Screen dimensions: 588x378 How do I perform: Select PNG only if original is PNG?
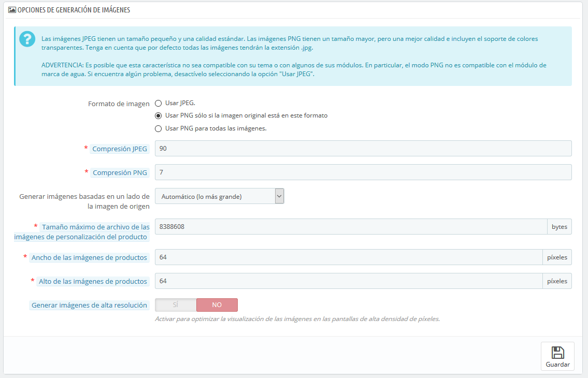click(x=158, y=116)
